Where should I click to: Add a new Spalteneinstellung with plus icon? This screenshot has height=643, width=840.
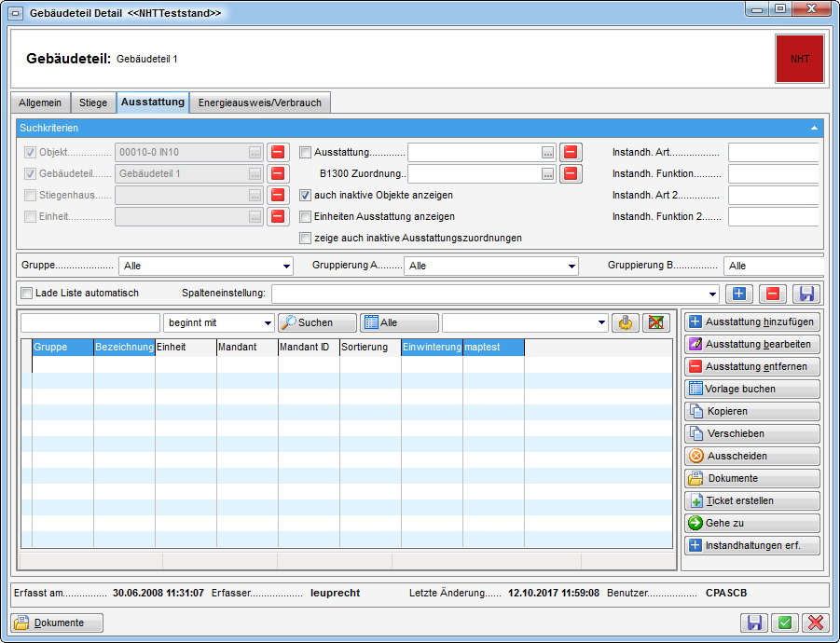pyautogui.click(x=739, y=294)
